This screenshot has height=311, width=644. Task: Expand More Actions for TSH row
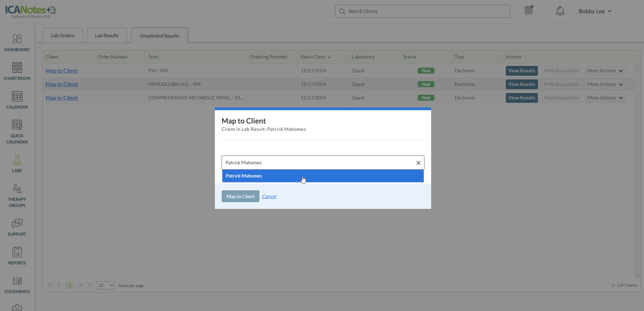pos(605,71)
